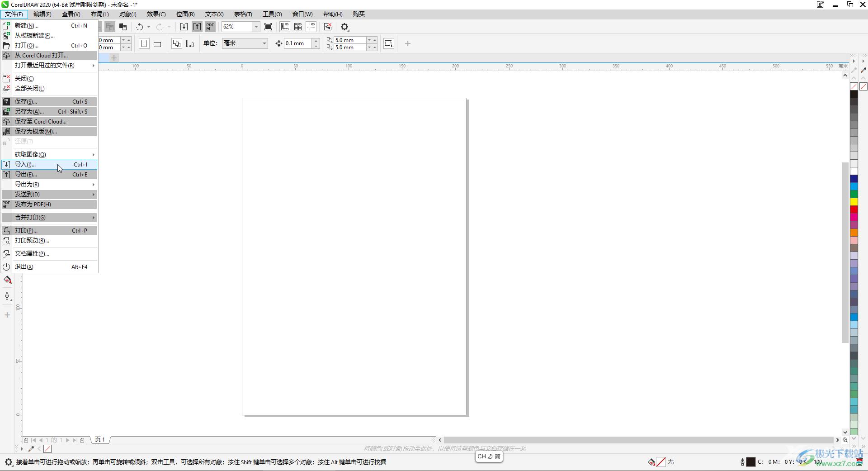This screenshot has height=471, width=868.
Task: Open the Options gear icon in toolbar
Action: tap(345, 27)
